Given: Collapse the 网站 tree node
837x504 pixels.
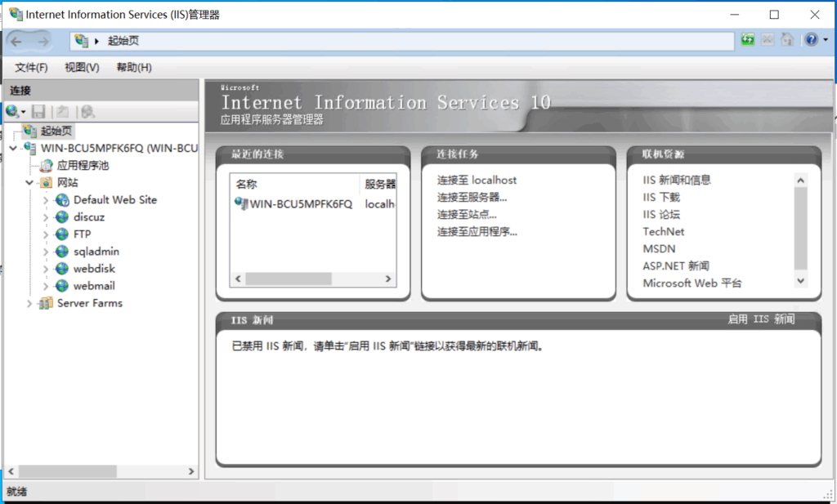Looking at the screenshot, I should (x=29, y=182).
